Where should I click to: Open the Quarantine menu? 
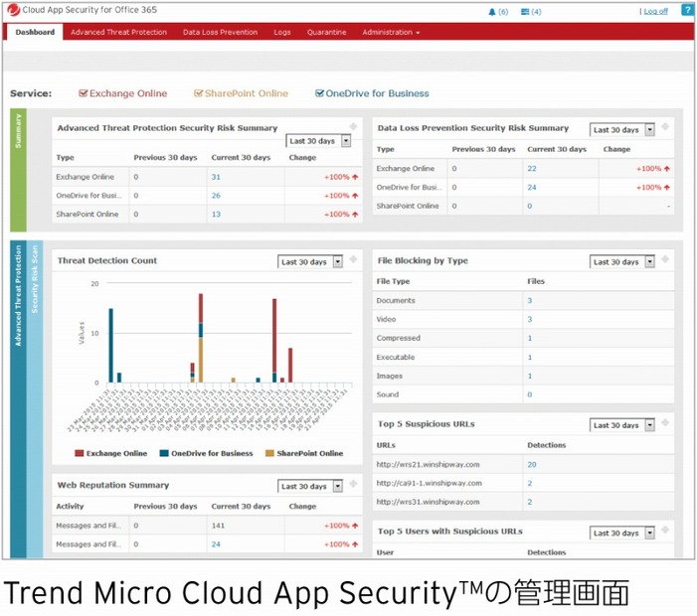pyautogui.click(x=327, y=32)
